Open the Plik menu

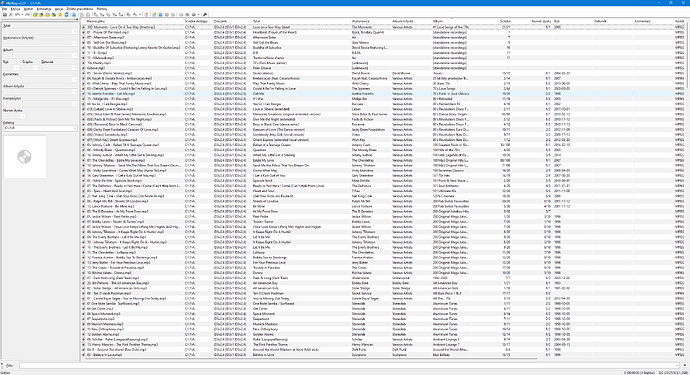[4, 9]
